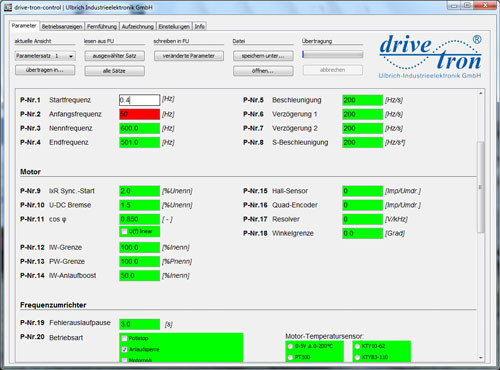Click the Startfrequenz input field
The width and height of the screenshot is (500, 370).
pyautogui.click(x=139, y=100)
